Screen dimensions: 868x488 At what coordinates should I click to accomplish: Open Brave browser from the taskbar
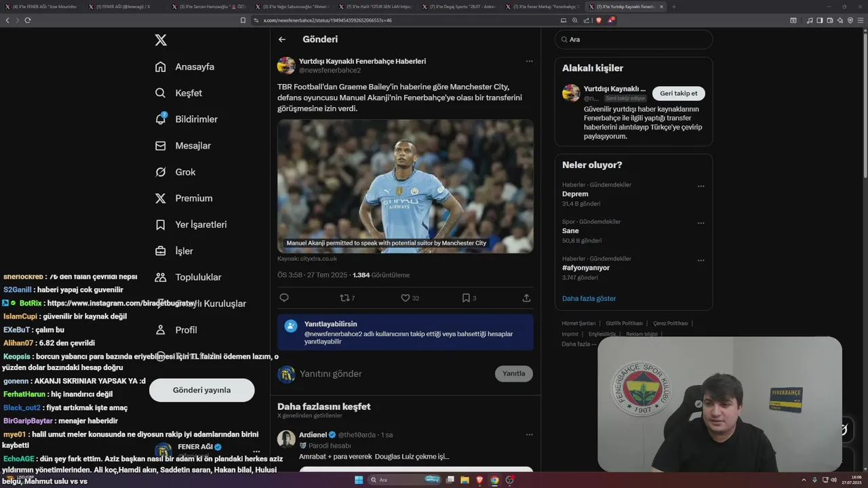(x=479, y=480)
